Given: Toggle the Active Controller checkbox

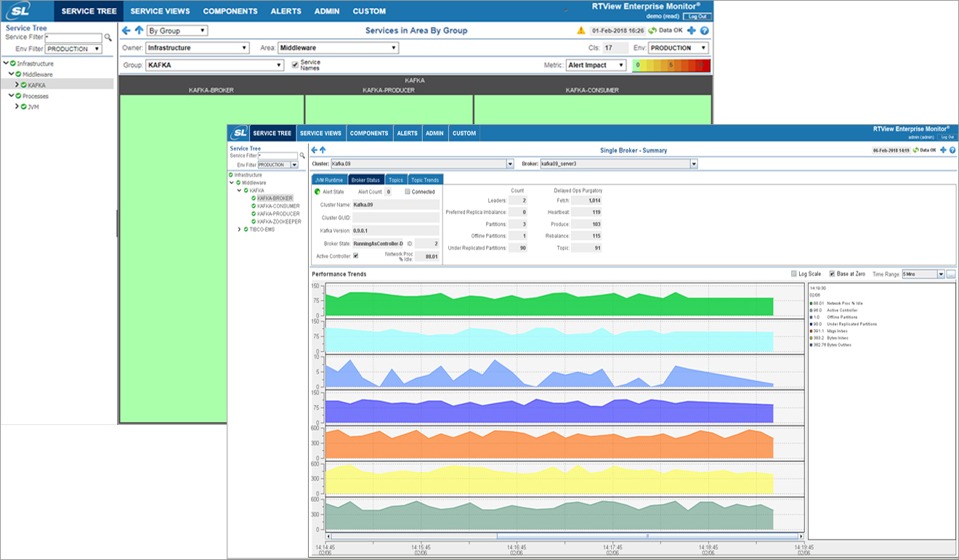Looking at the screenshot, I should [356, 256].
